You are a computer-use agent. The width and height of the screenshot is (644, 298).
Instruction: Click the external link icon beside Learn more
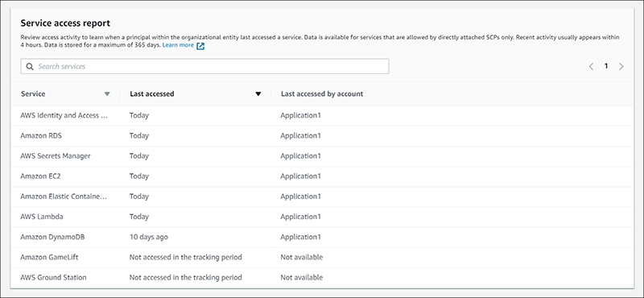tap(200, 46)
